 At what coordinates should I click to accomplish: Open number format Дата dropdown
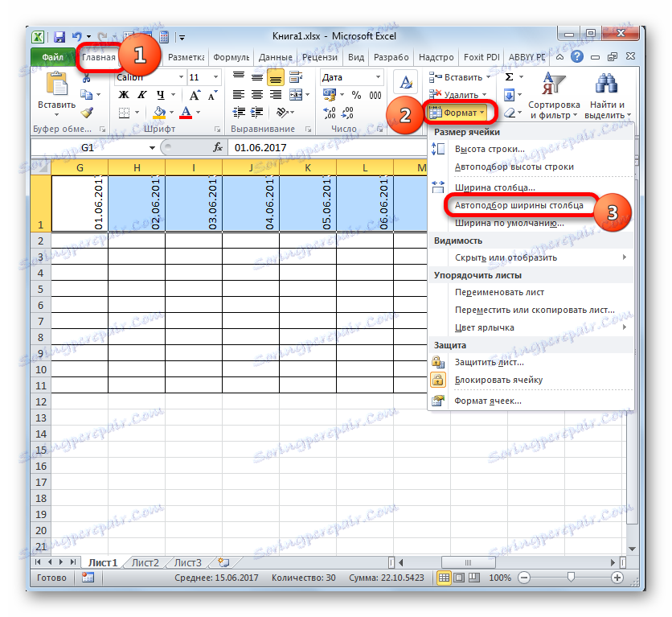pyautogui.click(x=378, y=77)
